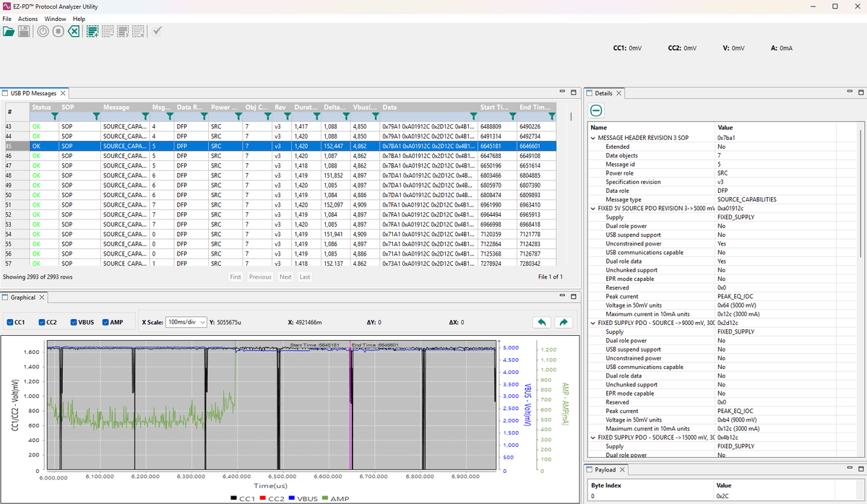Screen dimensions: 867x504
Task: Open the X Scale 100ms/div dropdown
Action: [x=186, y=322]
